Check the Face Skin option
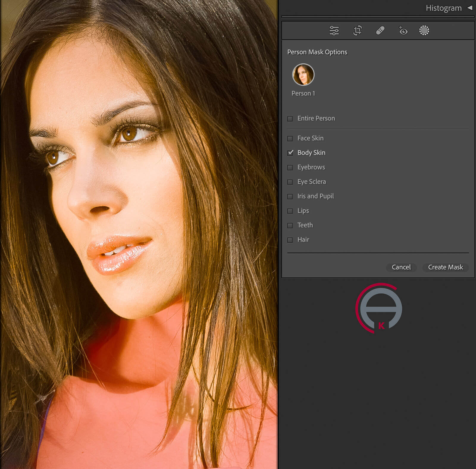Viewport: 476px width, 469px height. (x=290, y=138)
